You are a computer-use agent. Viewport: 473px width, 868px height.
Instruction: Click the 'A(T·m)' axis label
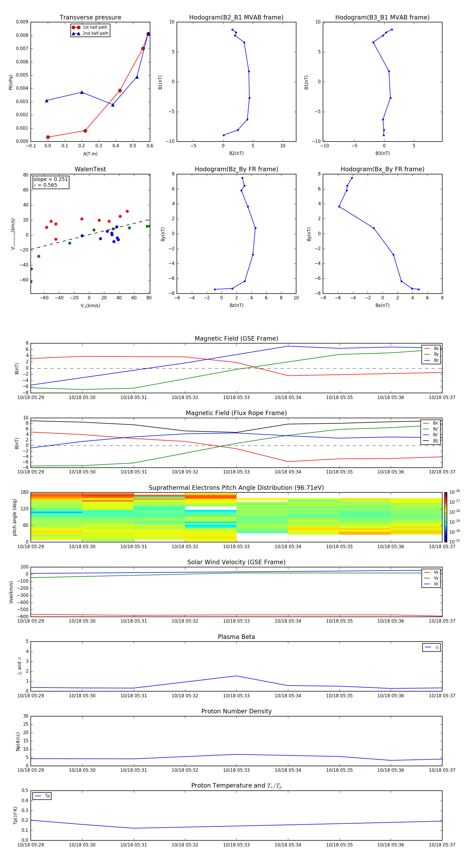(x=90, y=154)
